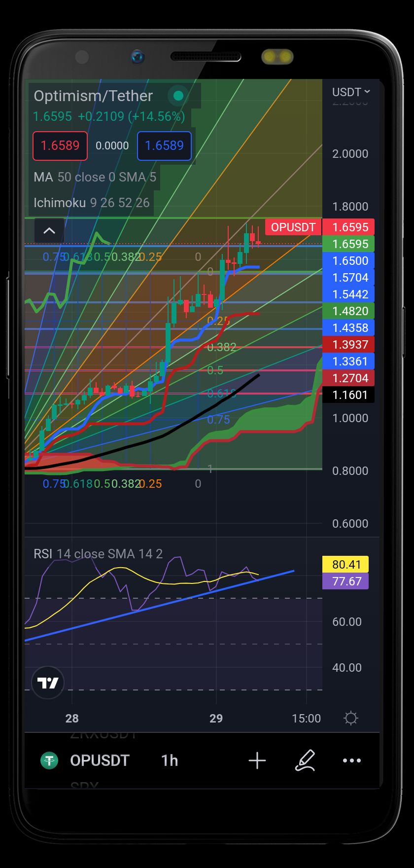Open the OPUSDT symbol search

[x=100, y=760]
